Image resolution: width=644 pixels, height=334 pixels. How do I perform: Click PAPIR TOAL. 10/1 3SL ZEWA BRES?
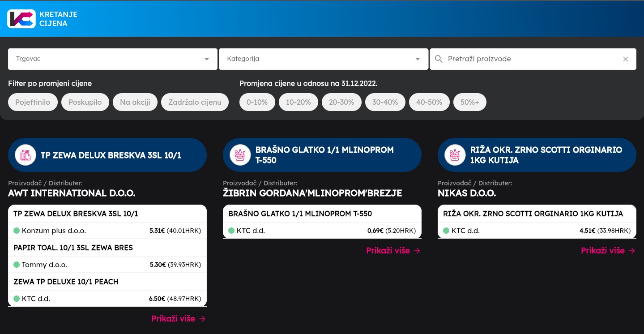pos(73,248)
